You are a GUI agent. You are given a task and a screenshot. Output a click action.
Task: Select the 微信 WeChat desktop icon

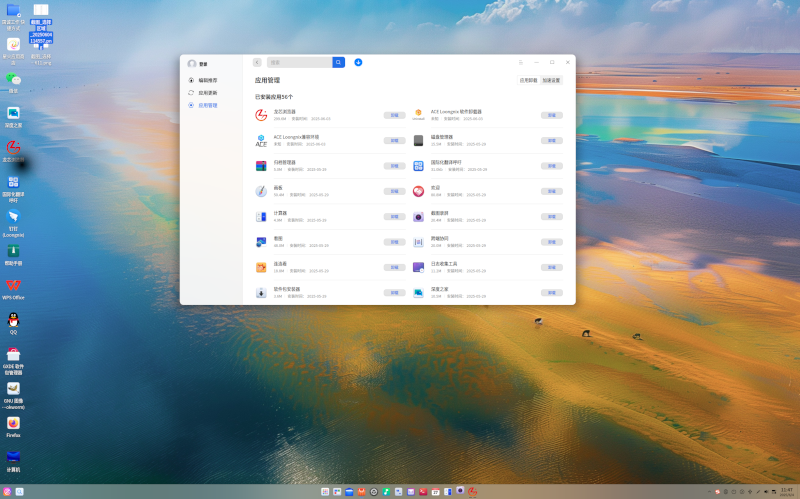click(13, 83)
